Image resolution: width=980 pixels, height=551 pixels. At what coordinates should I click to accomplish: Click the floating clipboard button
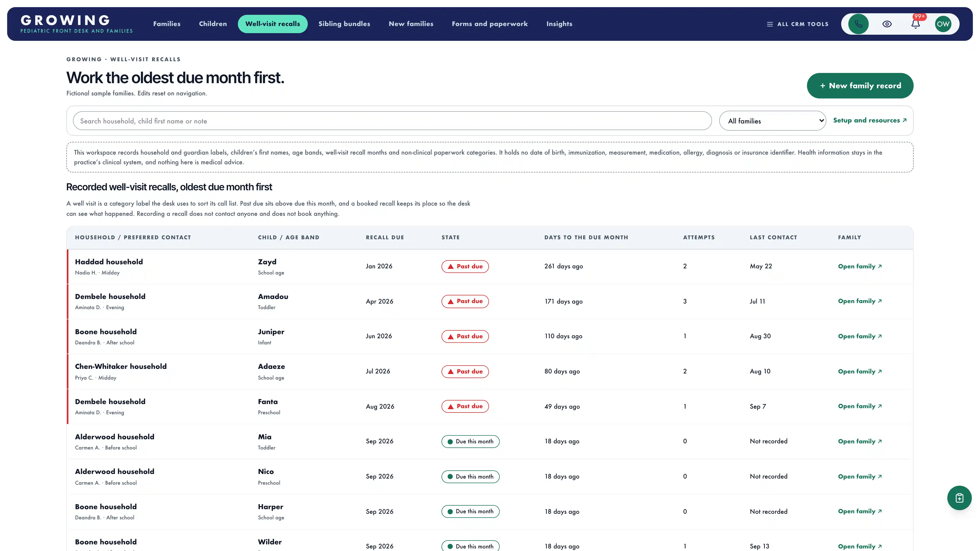pyautogui.click(x=959, y=498)
